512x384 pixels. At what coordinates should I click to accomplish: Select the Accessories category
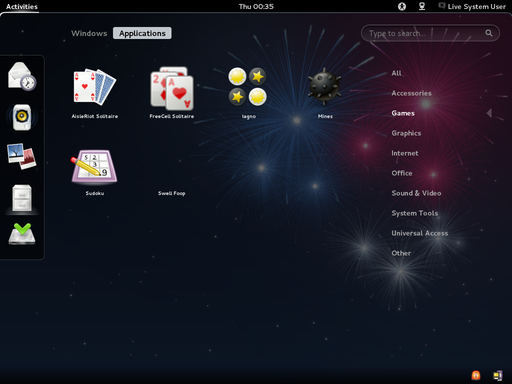[x=411, y=93]
